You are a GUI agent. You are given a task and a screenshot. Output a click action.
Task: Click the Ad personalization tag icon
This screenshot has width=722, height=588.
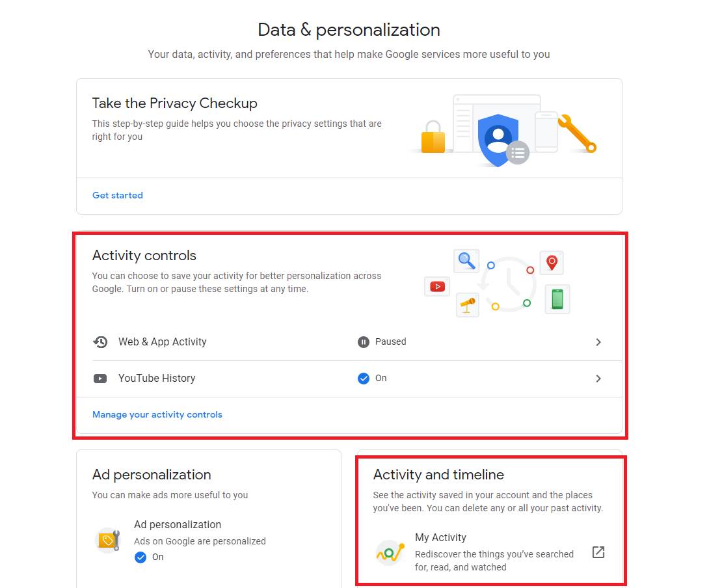pos(108,540)
